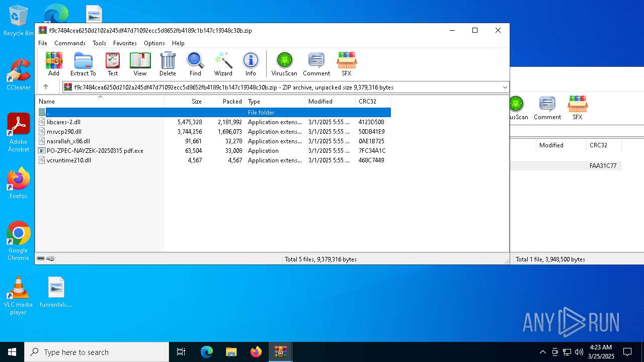Click the drive icon in status bar
Screen dimensions: 644x362
(x=41, y=258)
